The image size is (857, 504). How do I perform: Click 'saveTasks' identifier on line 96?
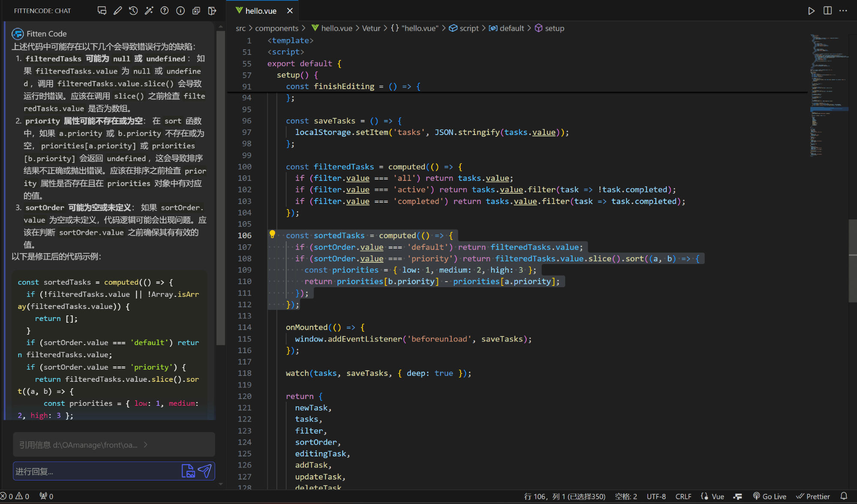[335, 121]
